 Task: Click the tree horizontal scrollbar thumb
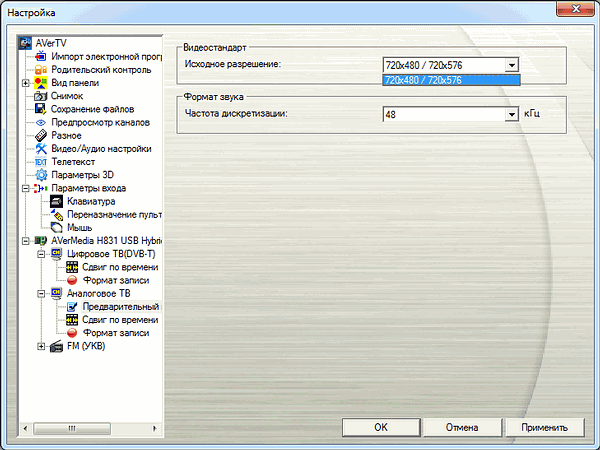coord(72,428)
